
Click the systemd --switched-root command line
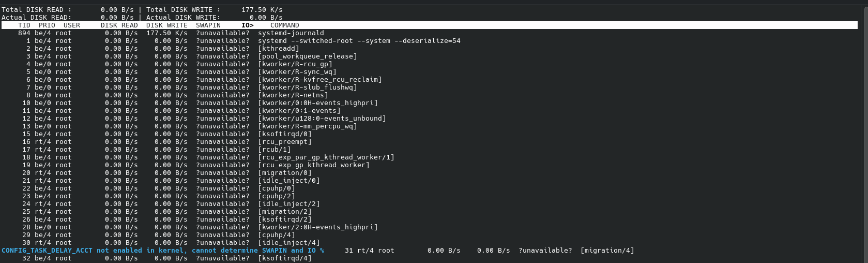pyautogui.click(x=359, y=41)
